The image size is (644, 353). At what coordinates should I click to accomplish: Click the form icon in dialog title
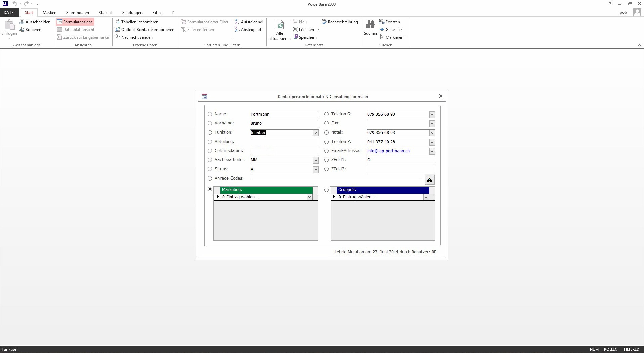(204, 96)
